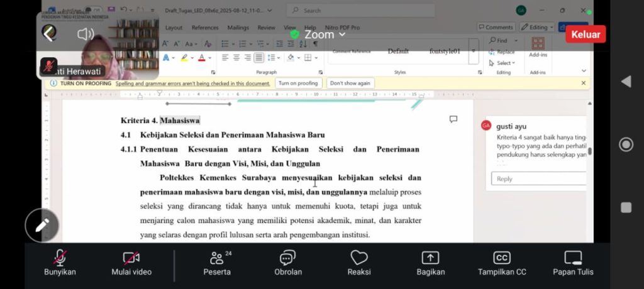Viewport: 644px width, 289px height.
Task: Click the Text Effects icon
Action: coord(166,57)
